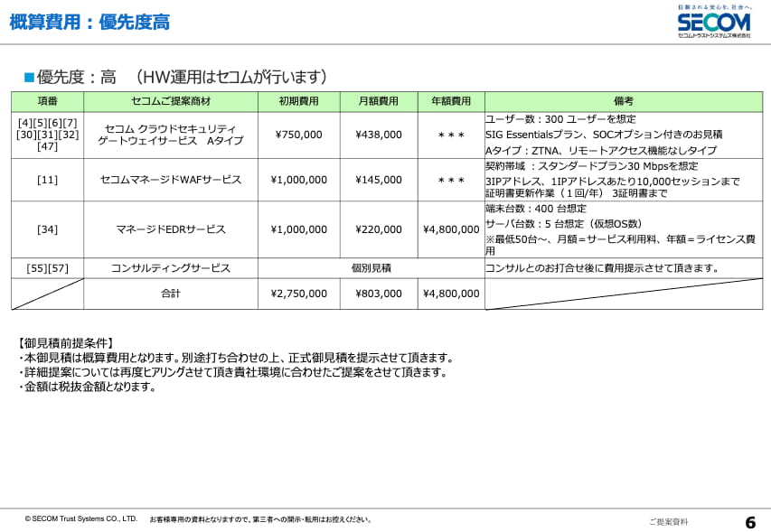Click the blue square bullet before 優先度：高

point(29,77)
